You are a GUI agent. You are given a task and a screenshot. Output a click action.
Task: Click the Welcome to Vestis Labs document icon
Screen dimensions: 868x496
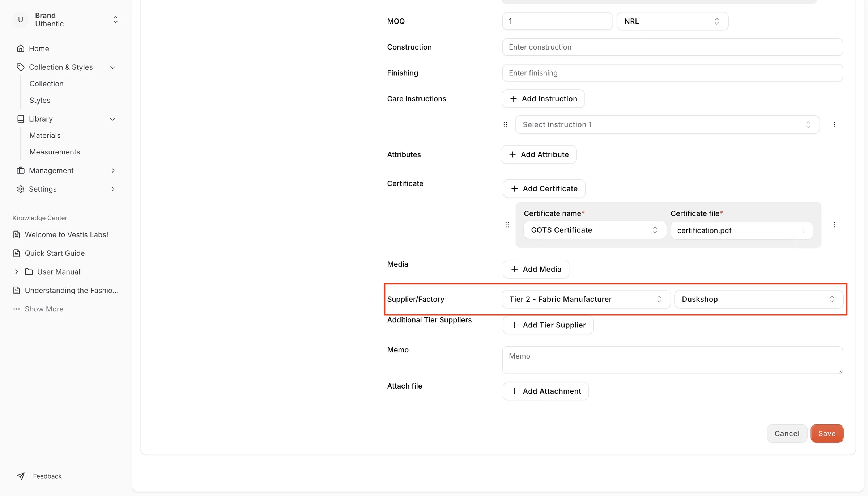click(17, 234)
